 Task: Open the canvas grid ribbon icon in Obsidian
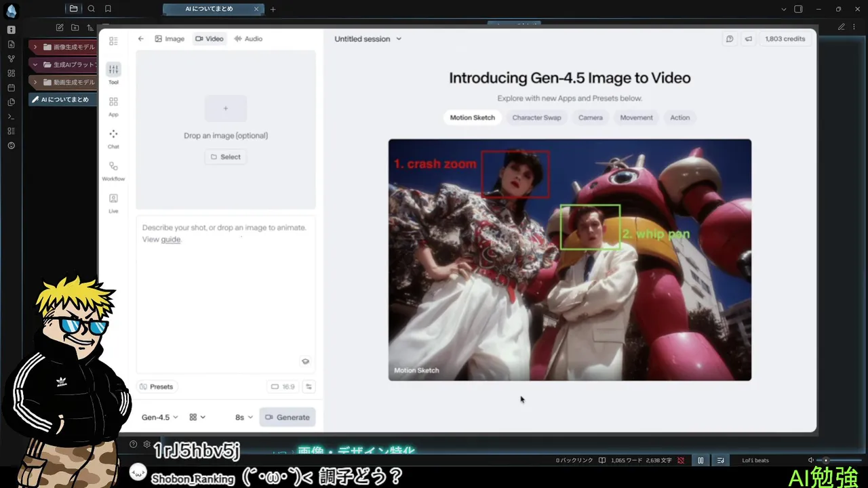click(11, 73)
